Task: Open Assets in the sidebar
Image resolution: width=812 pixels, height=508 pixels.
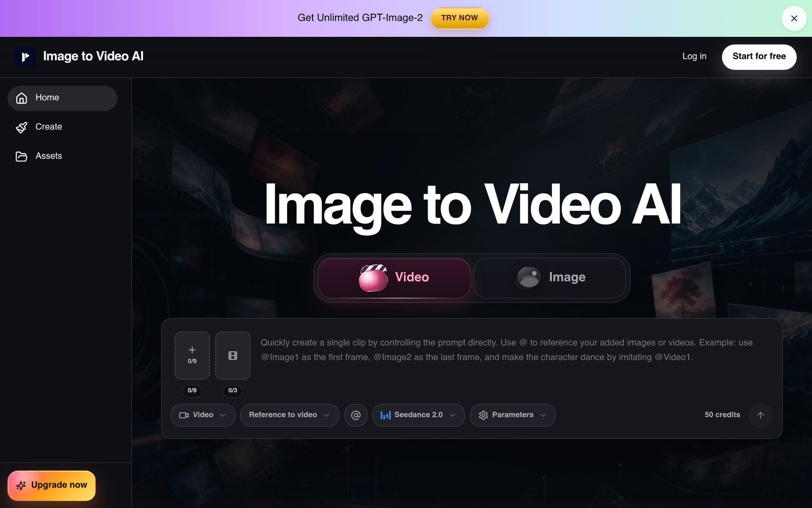Action: (62, 156)
